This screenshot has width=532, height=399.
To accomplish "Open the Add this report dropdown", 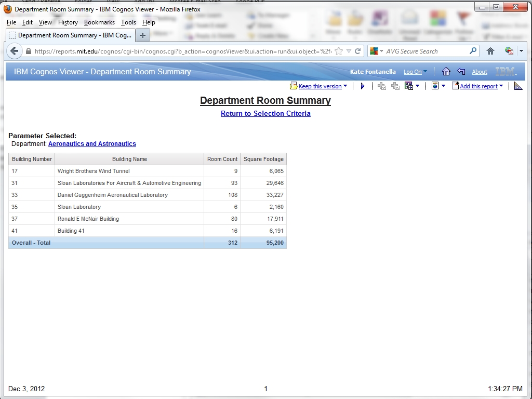I will pos(501,86).
